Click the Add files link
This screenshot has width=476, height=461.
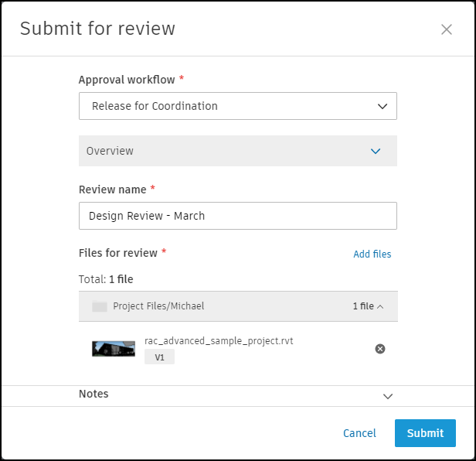[x=372, y=254]
